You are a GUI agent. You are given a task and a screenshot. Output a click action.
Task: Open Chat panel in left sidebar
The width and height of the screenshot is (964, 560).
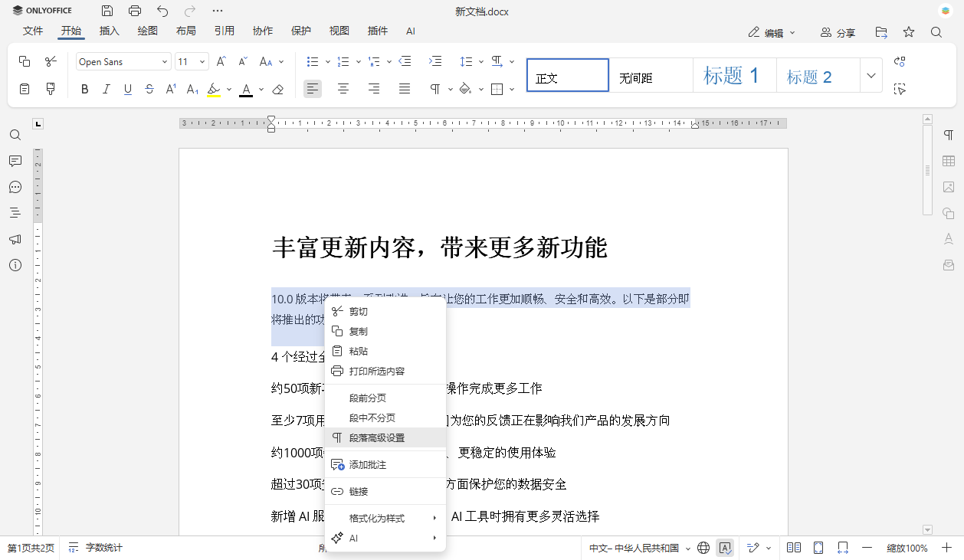click(15, 187)
